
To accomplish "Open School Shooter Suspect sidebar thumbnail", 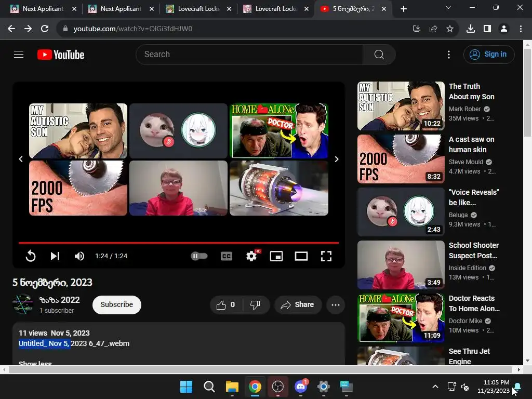I will pyautogui.click(x=401, y=265).
